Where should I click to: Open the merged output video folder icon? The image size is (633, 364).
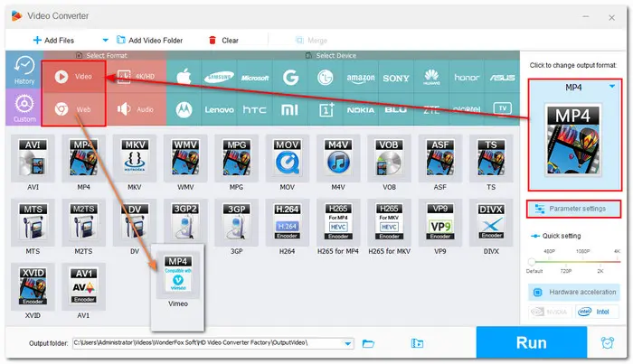417,343
